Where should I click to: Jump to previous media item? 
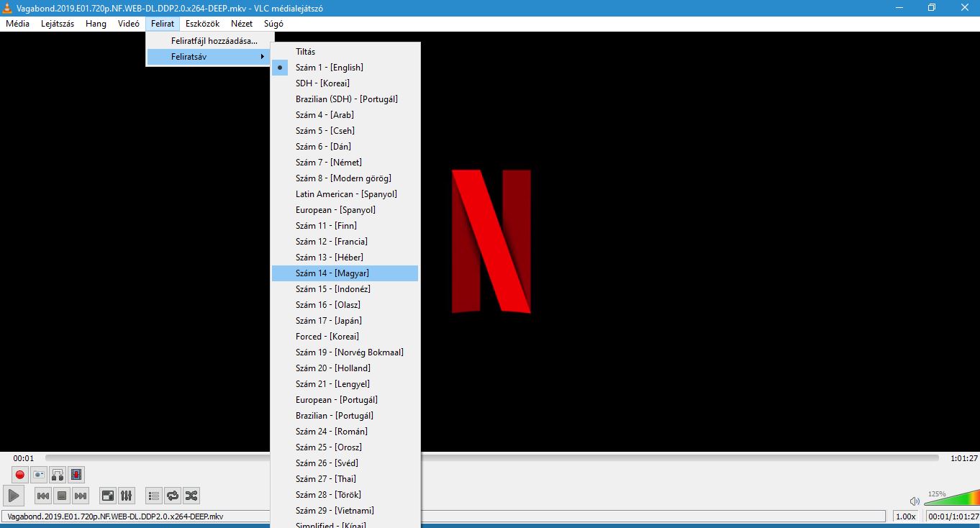tap(43, 496)
